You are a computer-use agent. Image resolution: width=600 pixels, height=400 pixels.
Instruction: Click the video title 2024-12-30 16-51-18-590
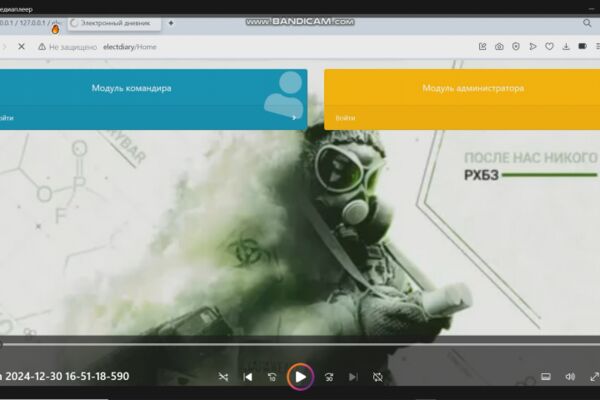coord(67,376)
